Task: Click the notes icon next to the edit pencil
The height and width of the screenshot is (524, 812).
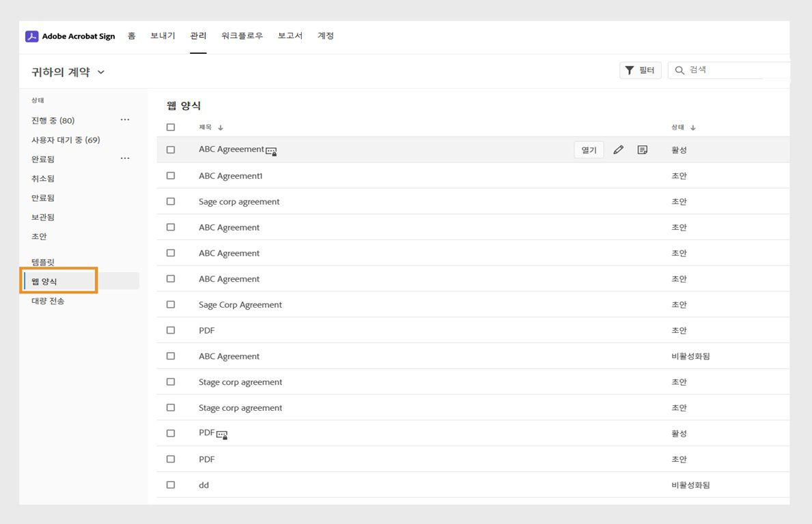Action: tap(641, 149)
